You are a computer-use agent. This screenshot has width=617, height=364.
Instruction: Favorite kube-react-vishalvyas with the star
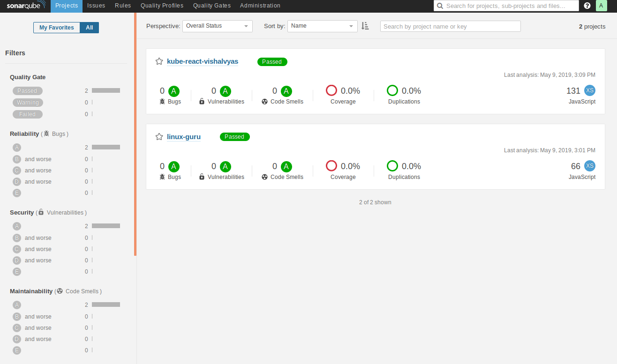coord(159,61)
